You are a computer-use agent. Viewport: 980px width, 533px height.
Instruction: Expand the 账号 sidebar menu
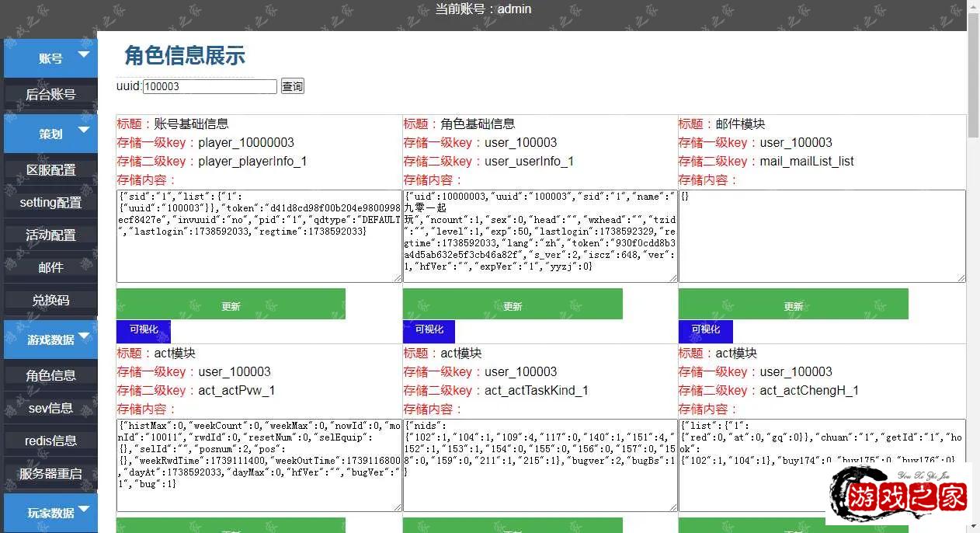[50, 57]
